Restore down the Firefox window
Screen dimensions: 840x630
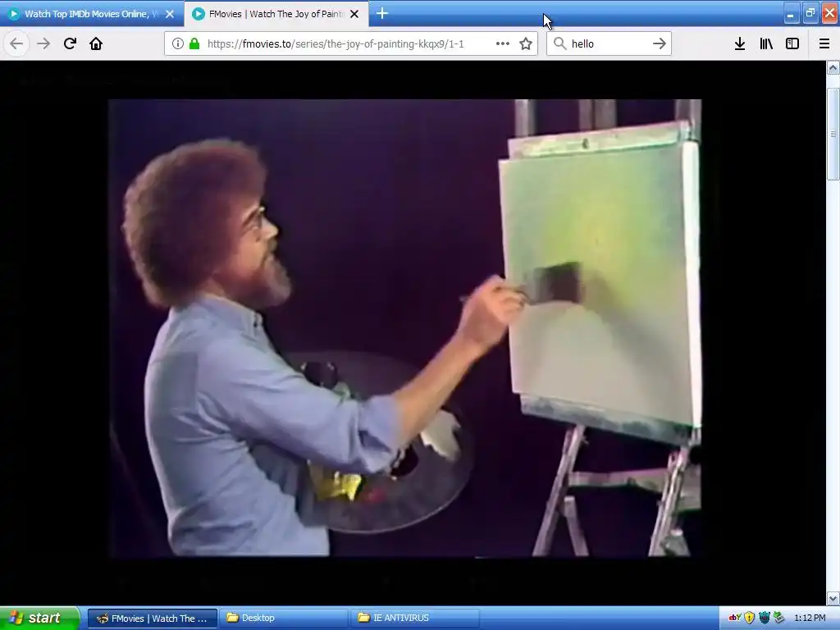[x=810, y=14]
